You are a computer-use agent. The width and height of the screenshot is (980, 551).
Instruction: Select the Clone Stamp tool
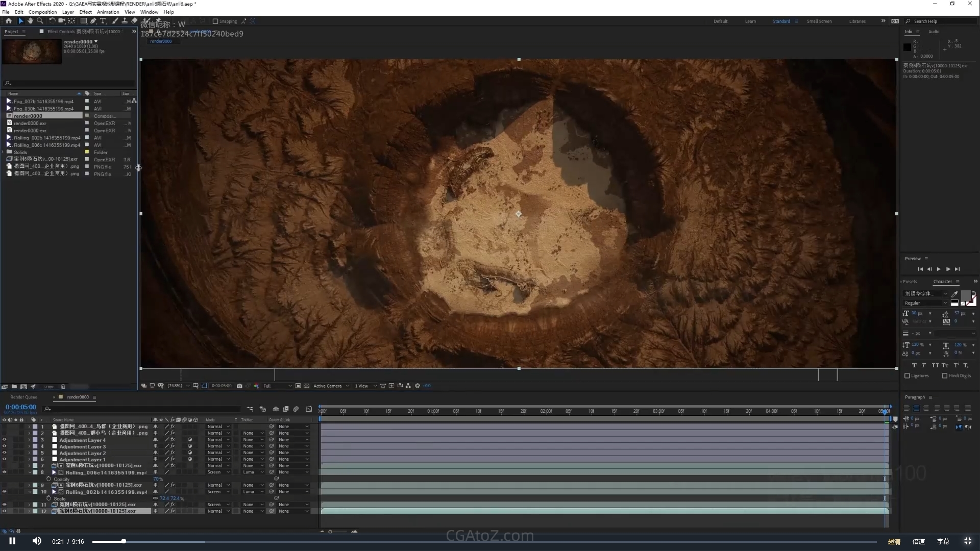(x=124, y=21)
